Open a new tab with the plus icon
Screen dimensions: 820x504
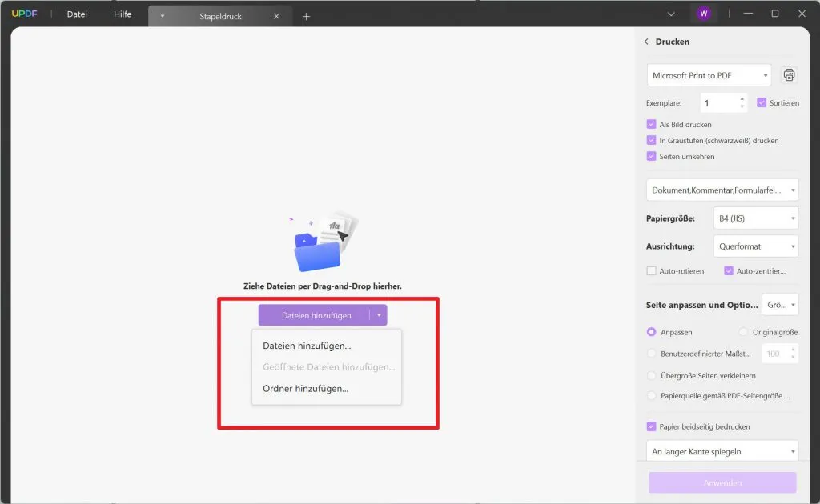click(305, 14)
